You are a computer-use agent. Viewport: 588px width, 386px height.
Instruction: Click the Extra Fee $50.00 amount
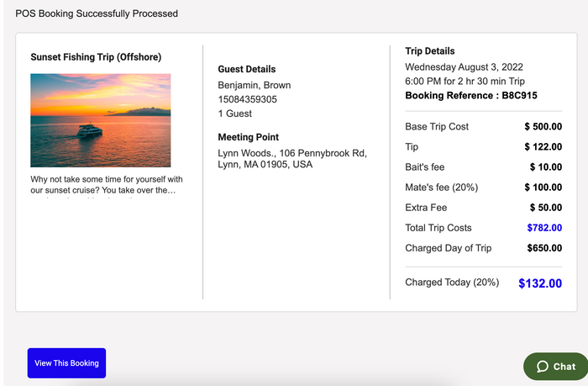[x=545, y=208]
